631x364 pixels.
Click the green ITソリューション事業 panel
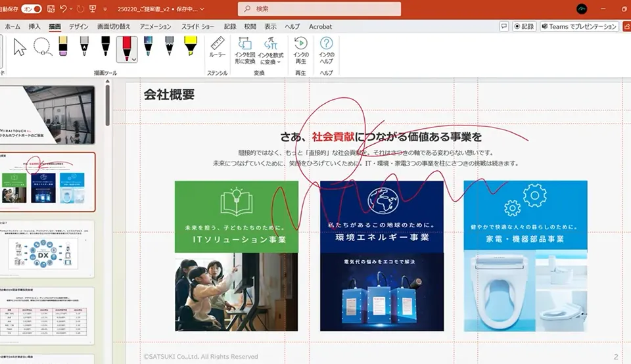[x=237, y=216]
